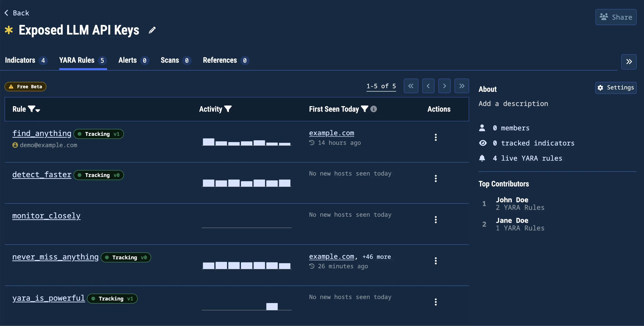This screenshot has width=644, height=326.
Task: Click Add a description field
Action: [513, 104]
